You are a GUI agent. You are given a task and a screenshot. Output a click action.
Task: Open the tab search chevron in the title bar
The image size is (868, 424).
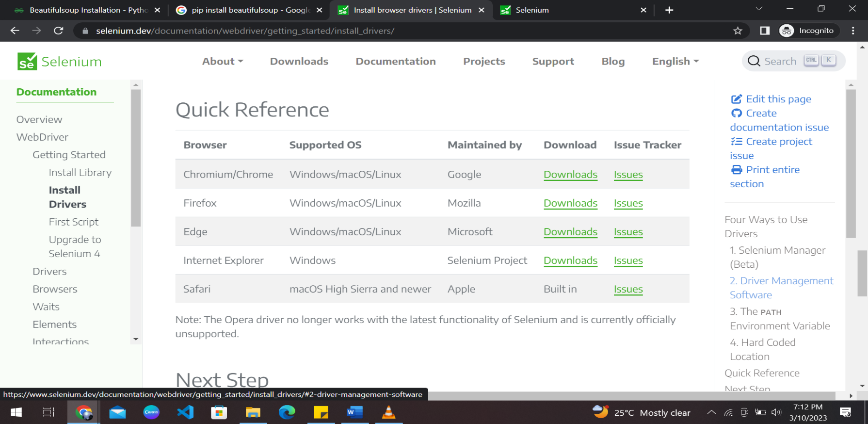pos(759,9)
